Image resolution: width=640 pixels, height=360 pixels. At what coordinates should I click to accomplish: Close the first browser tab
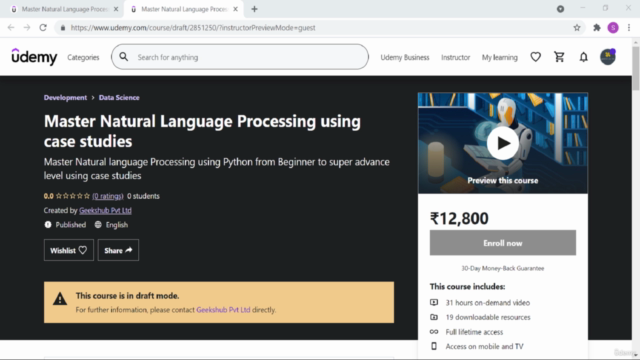116,9
